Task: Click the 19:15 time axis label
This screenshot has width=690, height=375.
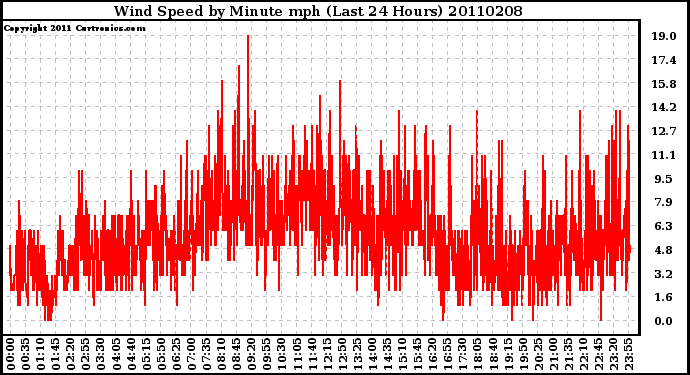Action: tap(508, 354)
